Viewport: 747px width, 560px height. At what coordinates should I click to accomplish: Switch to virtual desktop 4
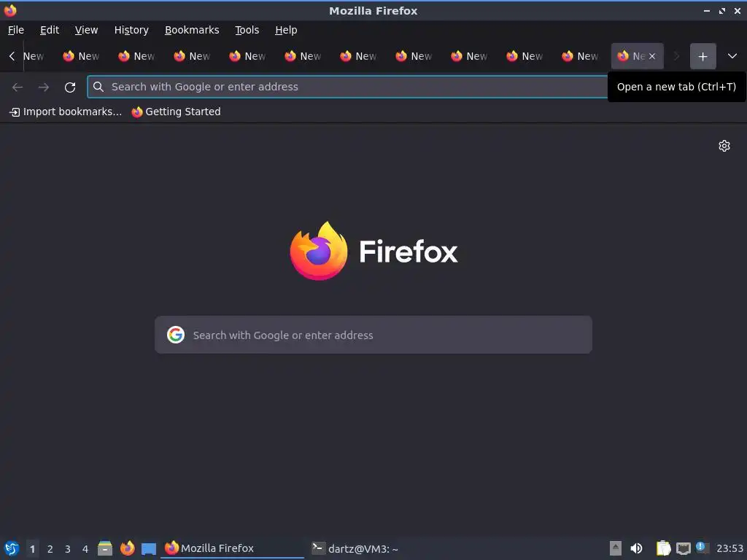coord(85,548)
